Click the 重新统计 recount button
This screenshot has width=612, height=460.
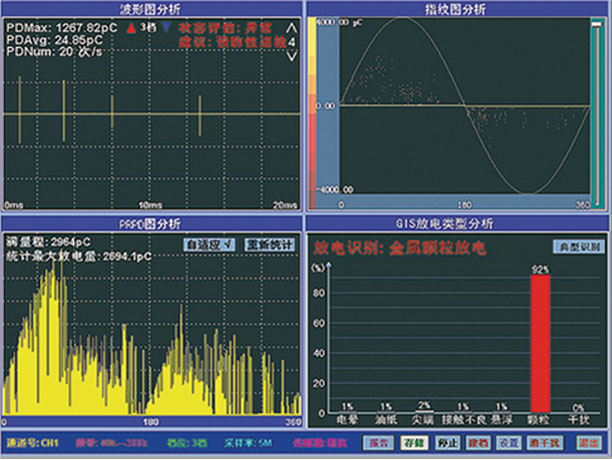pyautogui.click(x=266, y=244)
